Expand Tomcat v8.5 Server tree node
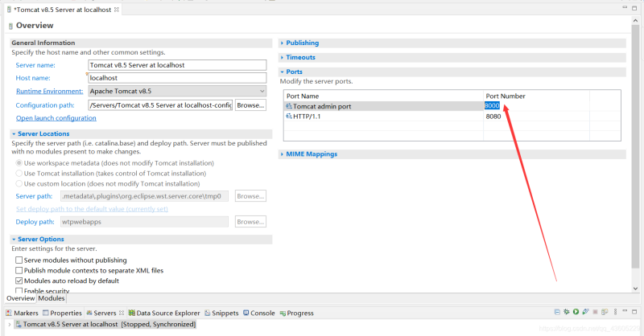Viewport: 644px width, 336px height. click(9, 324)
